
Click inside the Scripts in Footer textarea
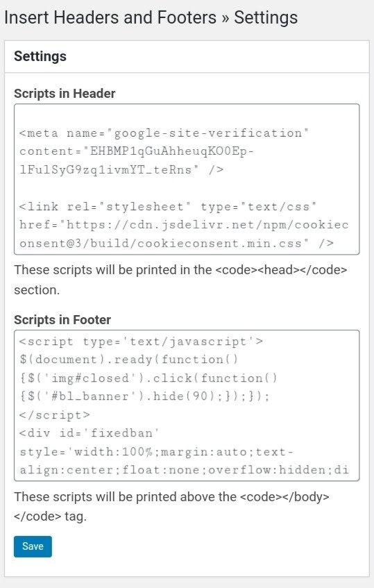click(187, 405)
